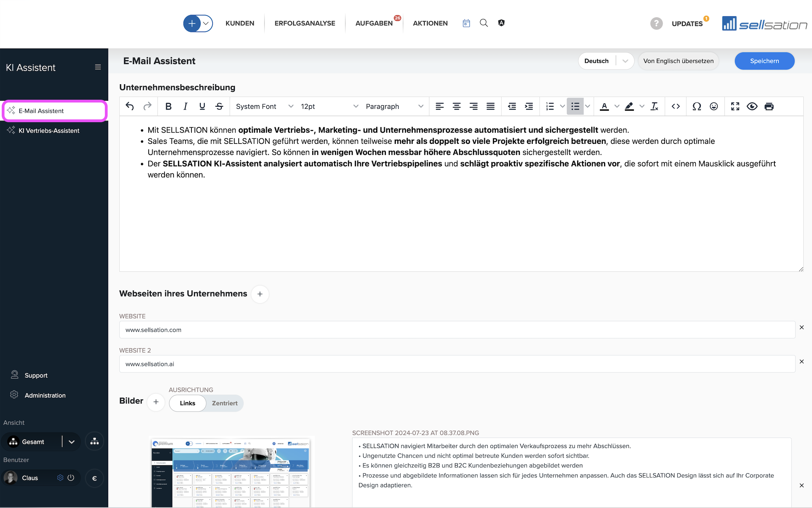Open the text color picker arrow
The image size is (812, 508).
(617, 106)
